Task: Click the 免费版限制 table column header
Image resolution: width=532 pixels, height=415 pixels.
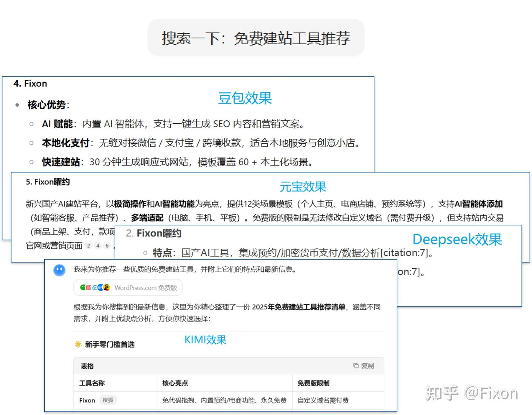Action: pyautogui.click(x=313, y=383)
